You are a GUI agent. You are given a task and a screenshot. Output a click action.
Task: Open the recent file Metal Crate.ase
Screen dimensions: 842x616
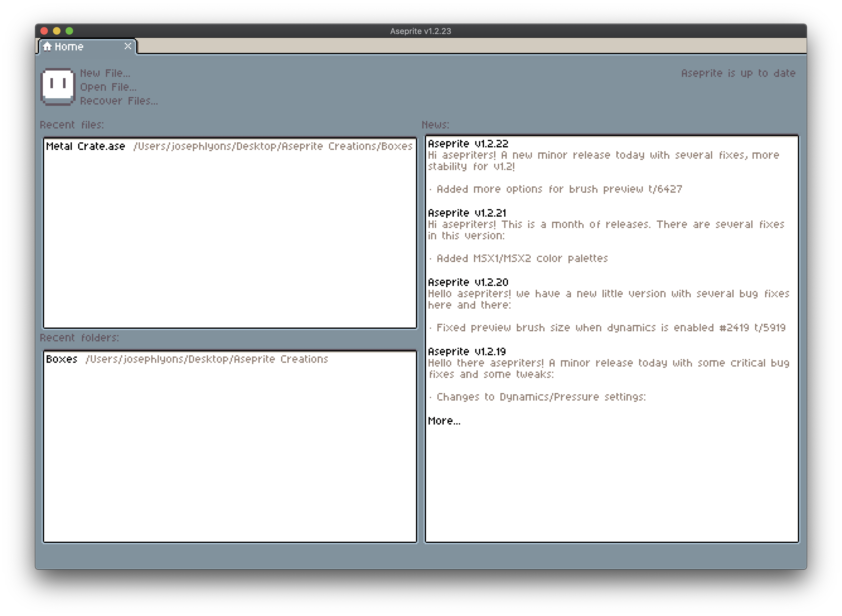pos(85,146)
